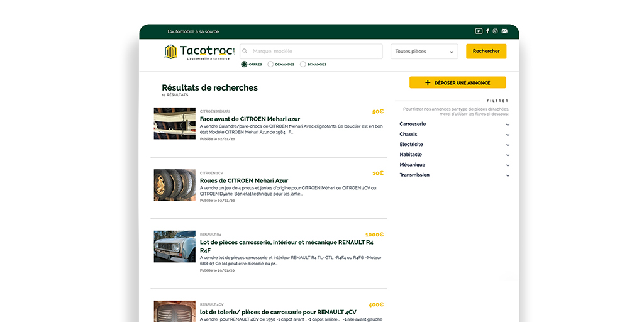Open Lot de pièces carrosserie RENAULT R4 listing

click(287, 246)
